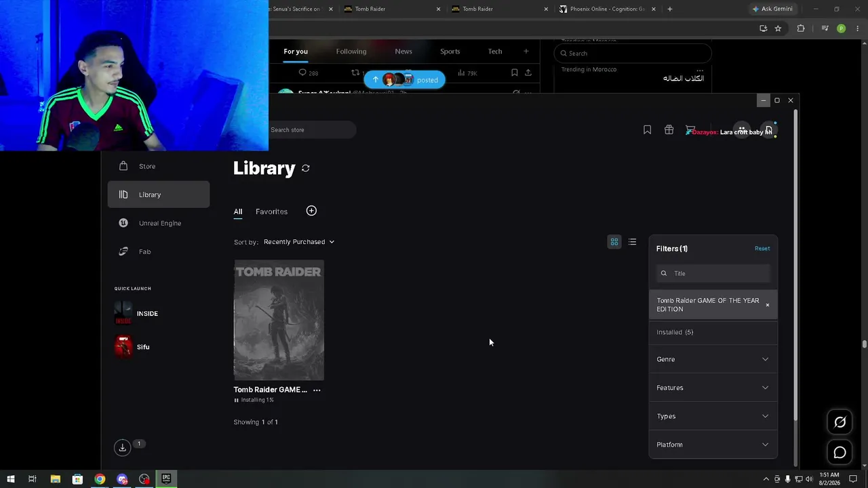Open the taskbar clock showing 1:51 AM
Screen dimensions: 868x488
(829, 479)
